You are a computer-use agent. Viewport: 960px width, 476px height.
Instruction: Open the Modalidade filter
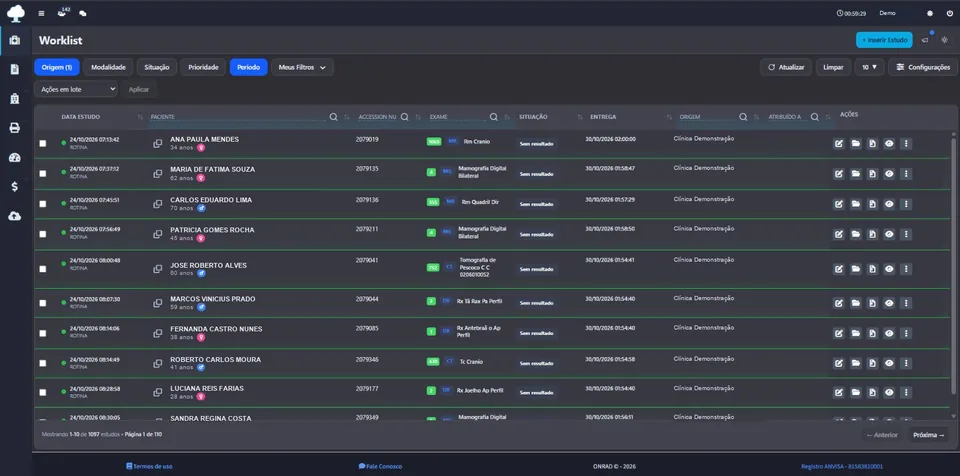pos(108,67)
